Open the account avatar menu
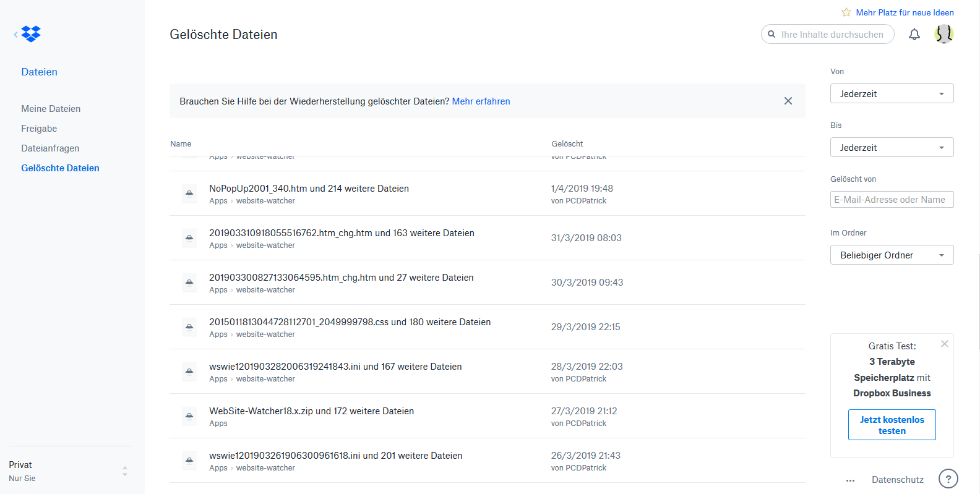This screenshot has width=980, height=494. point(943,34)
